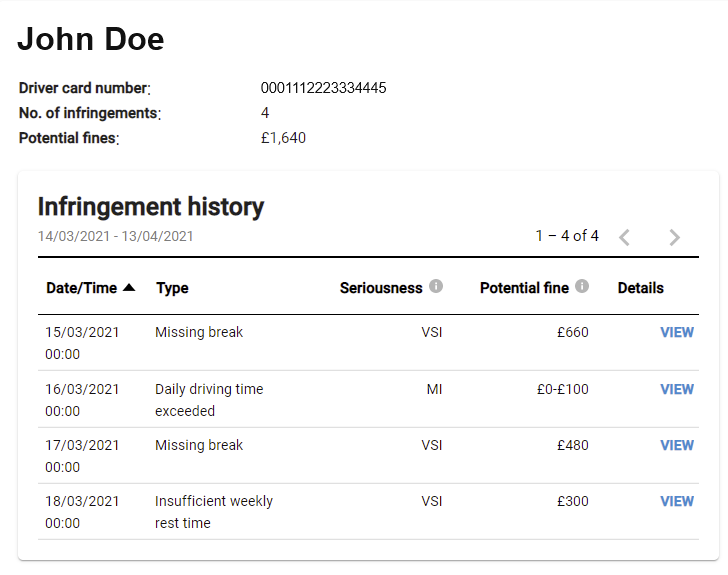The height and width of the screenshot is (575, 728).
Task: Go to next page of infringements
Action: point(674,237)
